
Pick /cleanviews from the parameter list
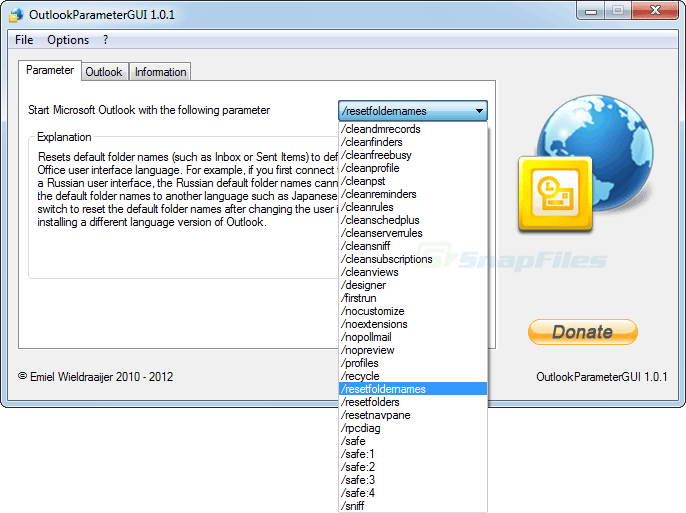tap(369, 272)
